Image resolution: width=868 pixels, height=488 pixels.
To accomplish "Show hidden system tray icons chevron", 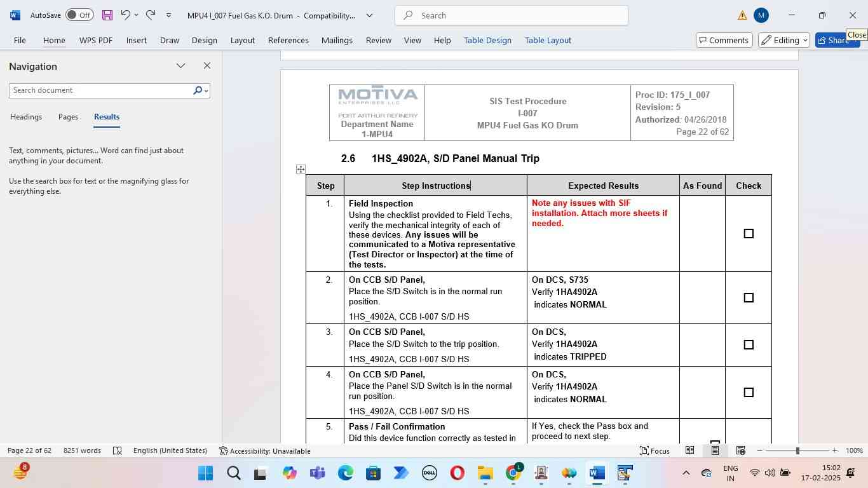I will pyautogui.click(x=686, y=473).
